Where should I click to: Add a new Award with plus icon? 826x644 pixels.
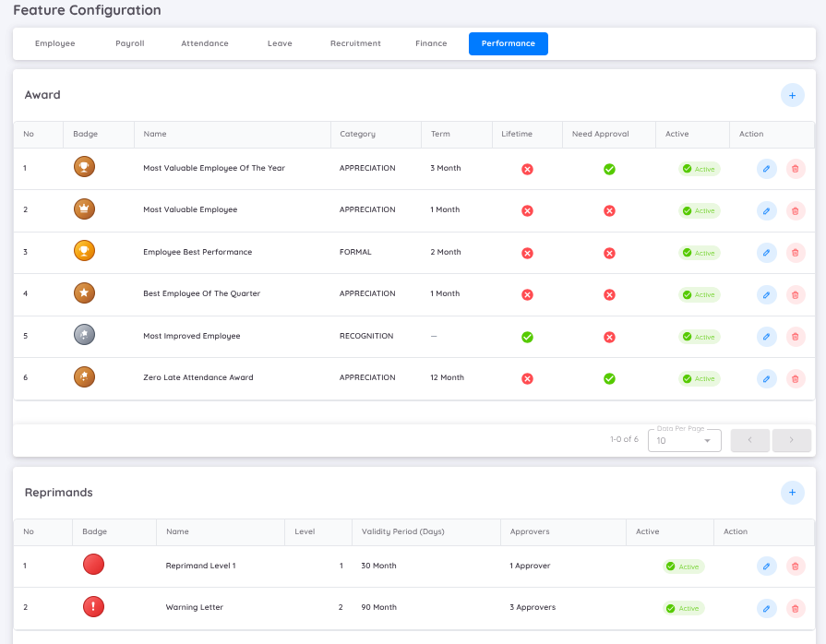pyautogui.click(x=792, y=95)
